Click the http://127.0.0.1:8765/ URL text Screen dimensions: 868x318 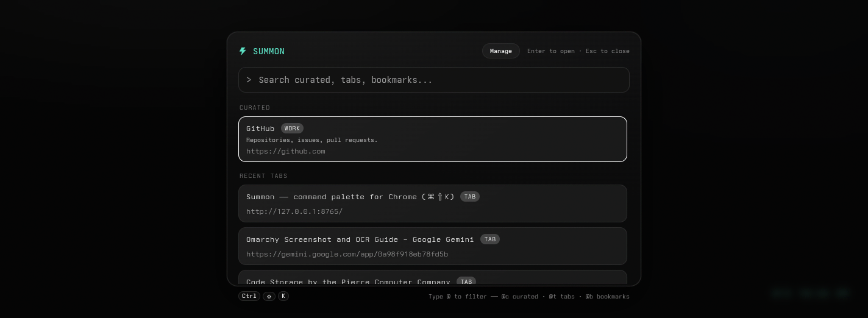[x=294, y=211]
